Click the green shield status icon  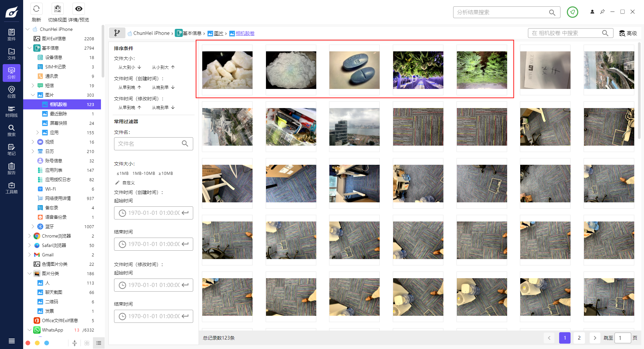(572, 12)
